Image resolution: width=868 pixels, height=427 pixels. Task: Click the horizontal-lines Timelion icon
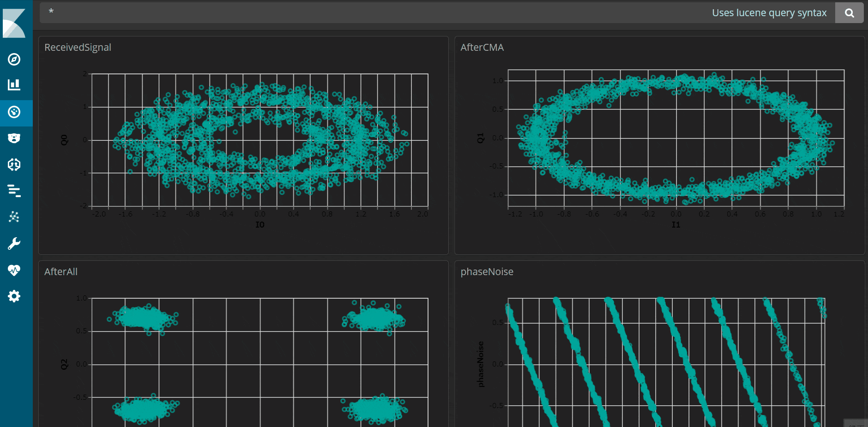tap(14, 191)
